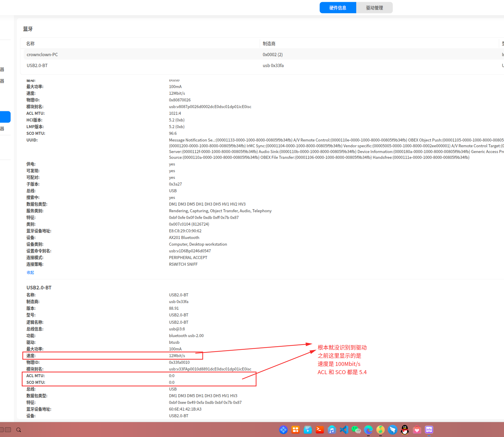Open DingTalk from the dock
The image size is (504, 437).
click(393, 430)
